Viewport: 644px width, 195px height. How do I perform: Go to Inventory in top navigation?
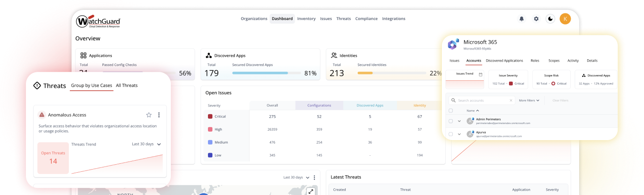click(x=306, y=19)
